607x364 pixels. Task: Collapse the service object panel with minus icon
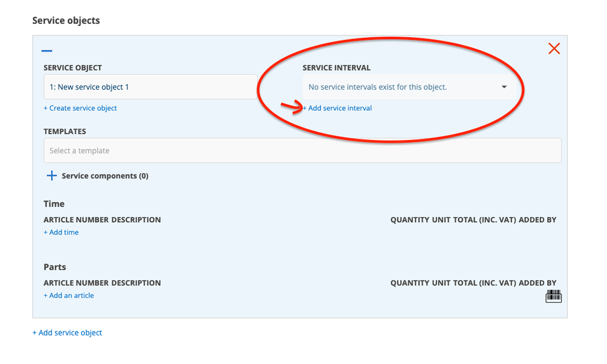tap(47, 51)
